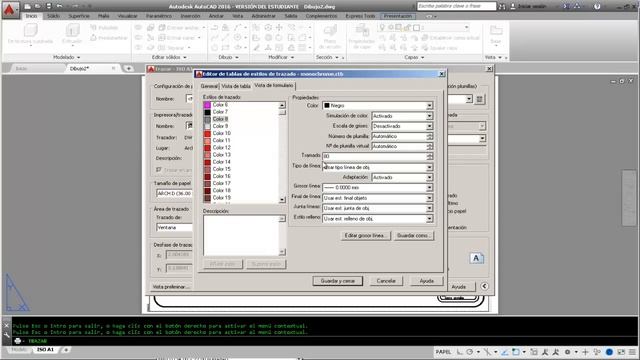The image size is (640, 360).
Task: Click Vista preliminar button in Trazar dialog
Action: tap(171, 287)
